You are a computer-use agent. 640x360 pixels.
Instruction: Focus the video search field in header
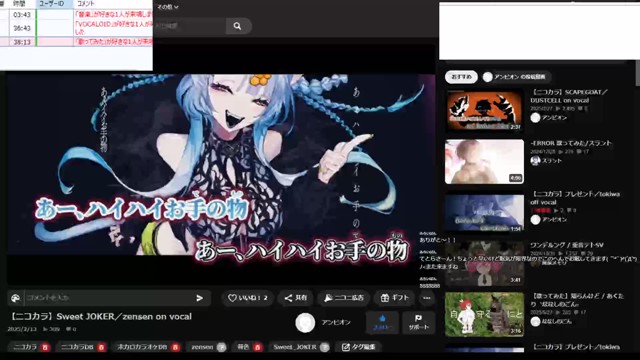tap(189, 26)
